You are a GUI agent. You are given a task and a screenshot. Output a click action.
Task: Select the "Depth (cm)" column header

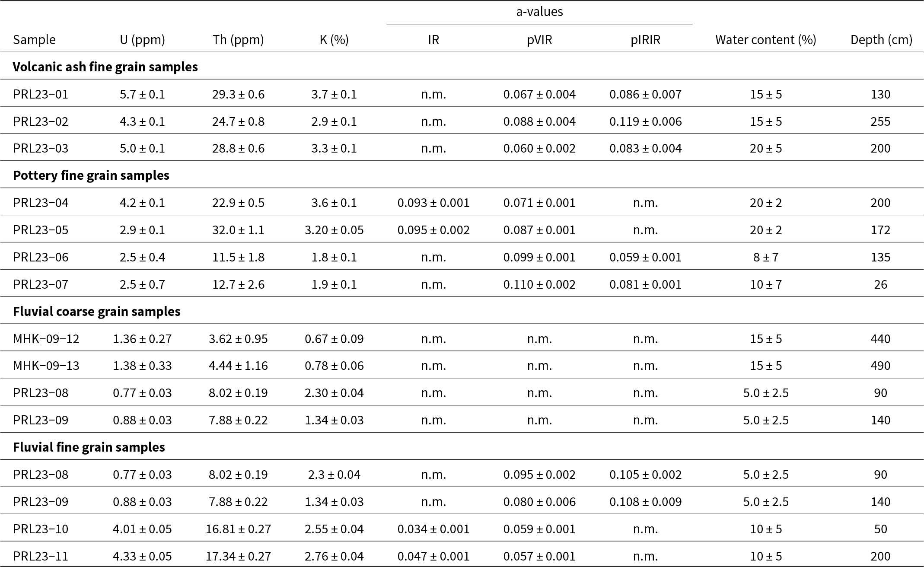tap(881, 40)
